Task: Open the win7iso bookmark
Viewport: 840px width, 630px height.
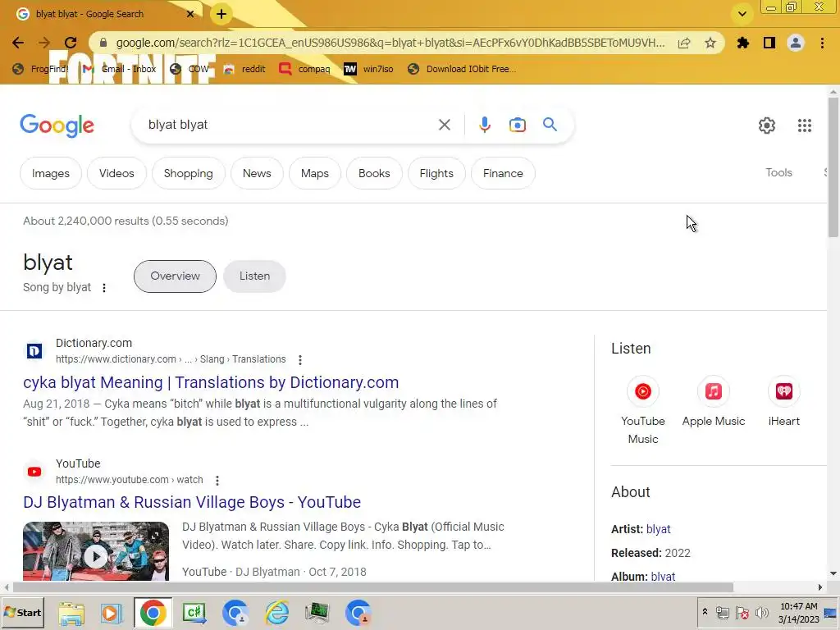Action: pyautogui.click(x=368, y=69)
